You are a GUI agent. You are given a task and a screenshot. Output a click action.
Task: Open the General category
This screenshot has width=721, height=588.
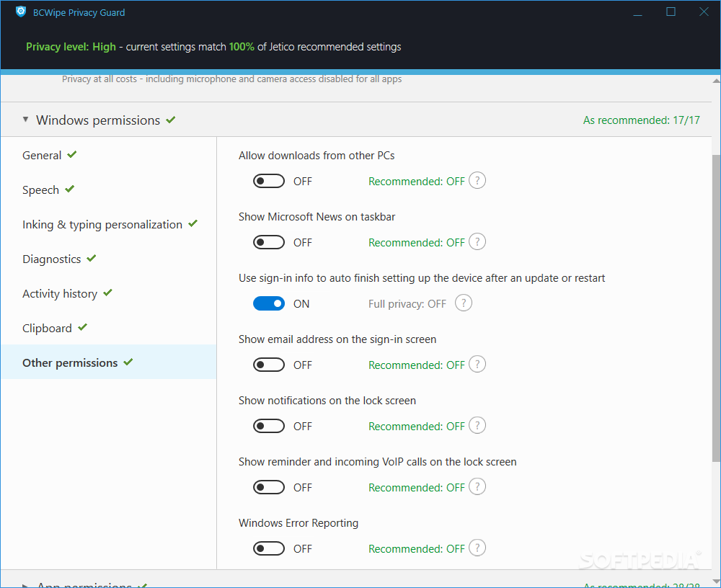109,156
